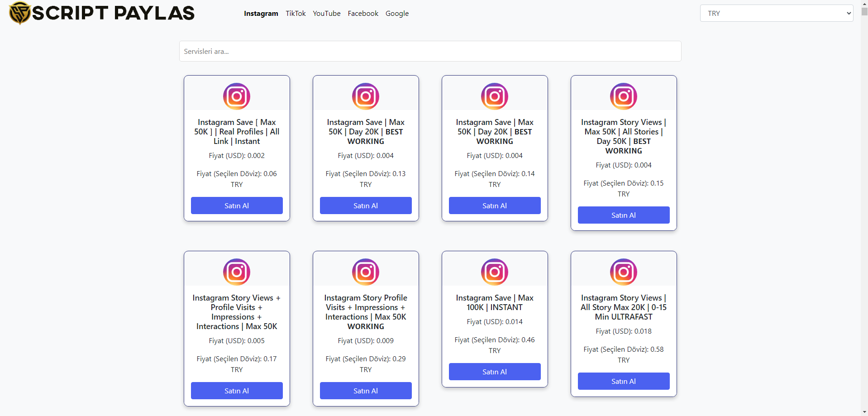Image resolution: width=868 pixels, height=416 pixels.
Task: Click the scrollbar up arrow
Action: coord(864,3)
